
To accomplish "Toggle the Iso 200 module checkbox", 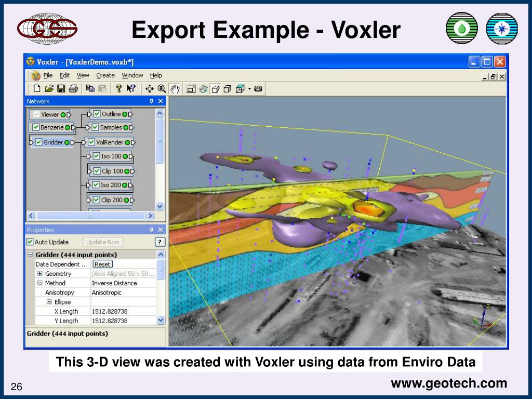I will pyautogui.click(x=96, y=185).
